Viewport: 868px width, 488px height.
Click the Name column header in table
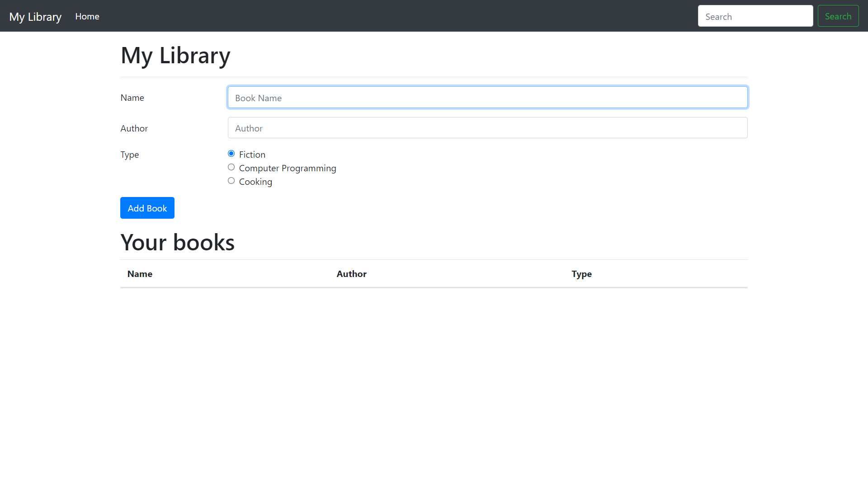click(x=140, y=274)
